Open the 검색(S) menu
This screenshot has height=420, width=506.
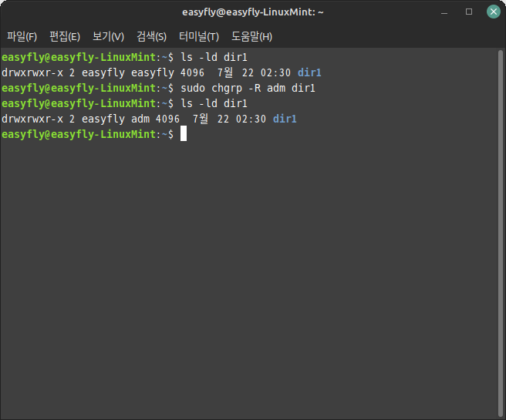click(151, 36)
